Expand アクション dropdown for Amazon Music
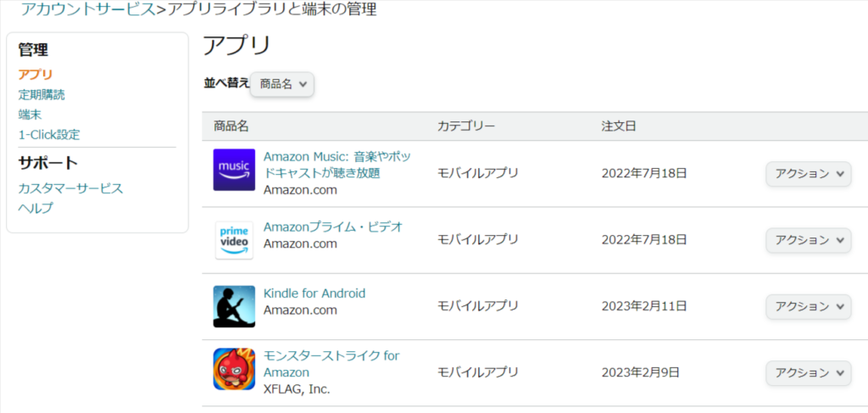Screen dimensions: 868x413 (808, 174)
